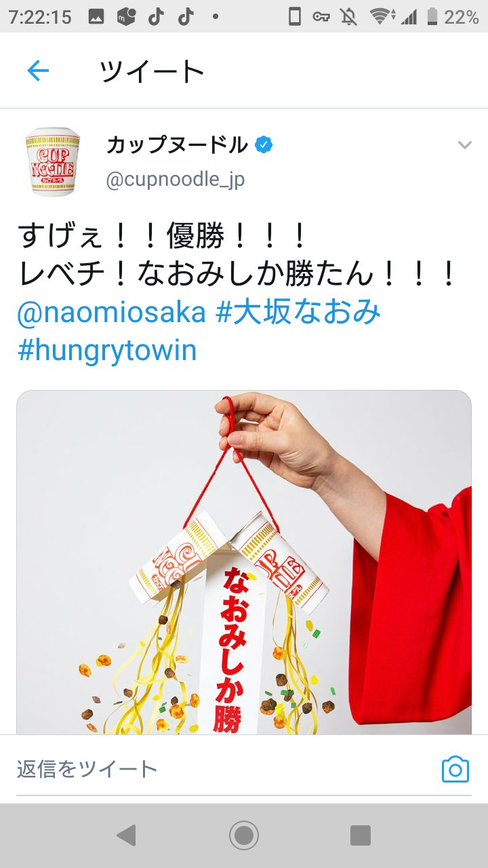Expand the tweet options chevron
This screenshot has height=868, width=488.
click(x=464, y=145)
